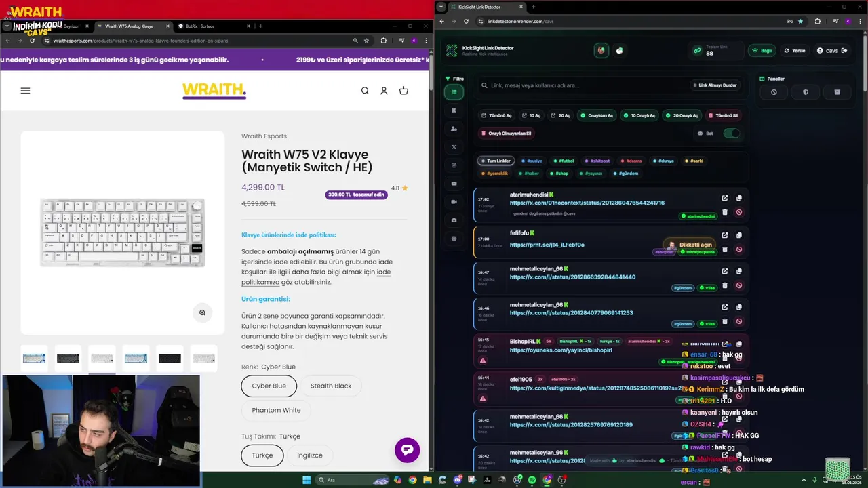
Task: Click the logout arrow next to cavs
Action: (x=844, y=51)
